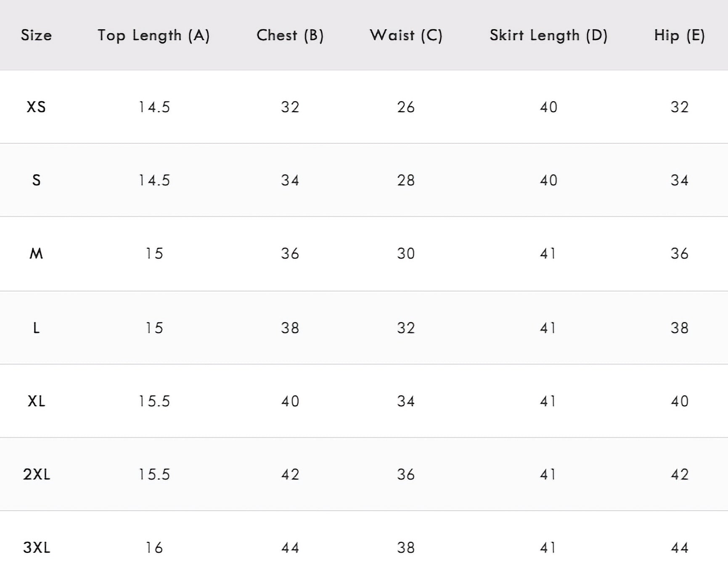Select the Skirt Length (D) header
728x582 pixels.
(548, 35)
